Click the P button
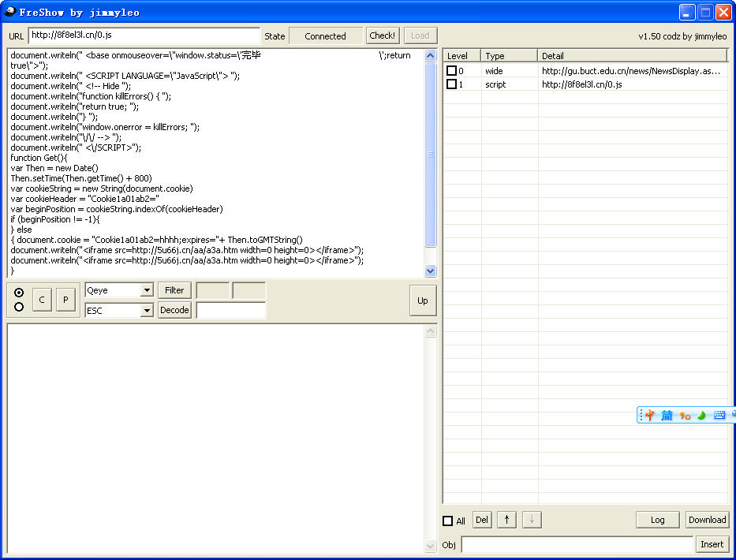This screenshot has height=560, width=736. (x=65, y=300)
